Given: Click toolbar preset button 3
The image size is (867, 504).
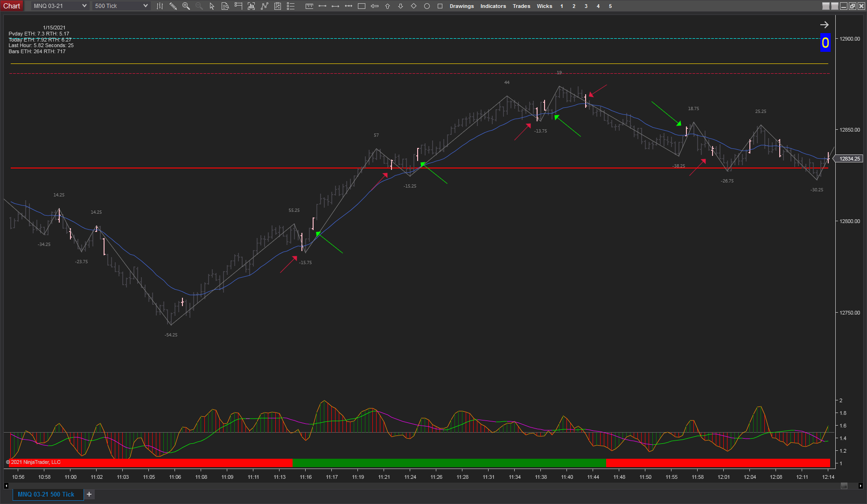Looking at the screenshot, I should 586,6.
